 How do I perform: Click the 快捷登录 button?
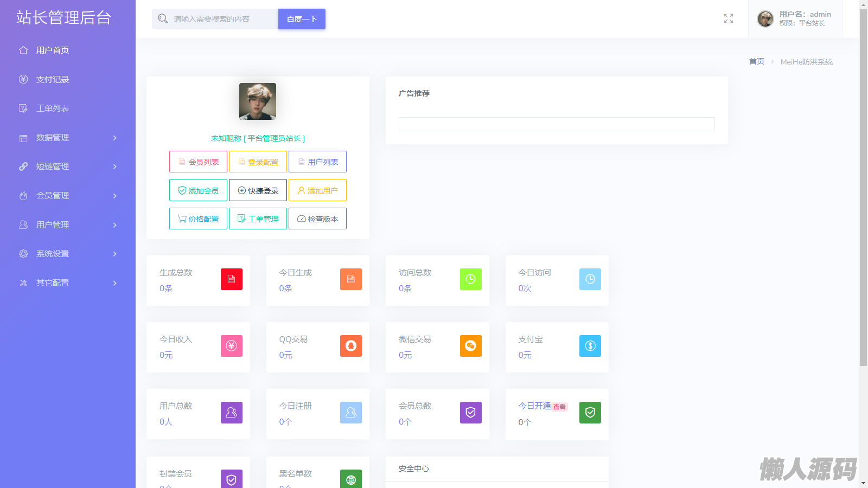click(258, 190)
